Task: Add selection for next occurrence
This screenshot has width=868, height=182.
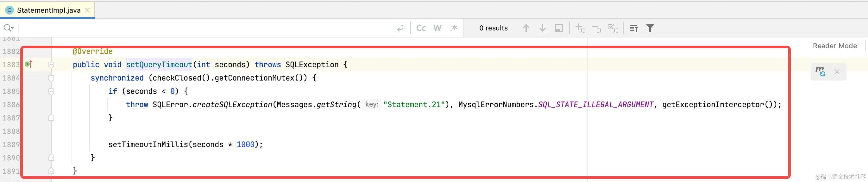Action: 580,28
